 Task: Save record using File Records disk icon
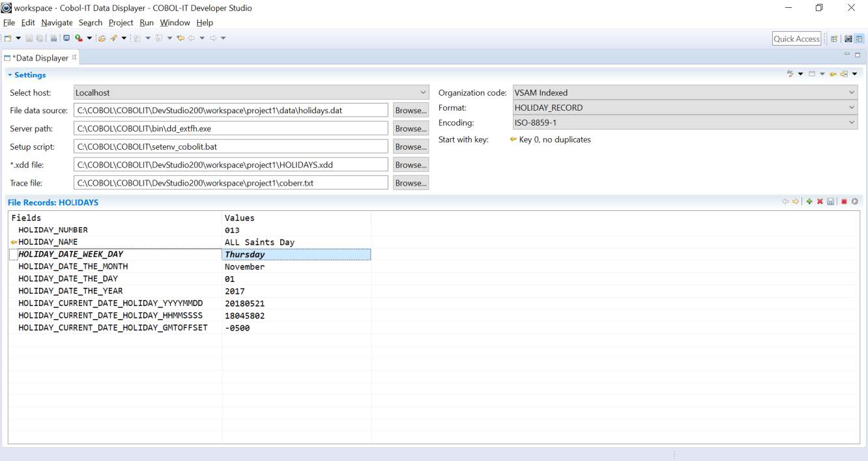[830, 202]
